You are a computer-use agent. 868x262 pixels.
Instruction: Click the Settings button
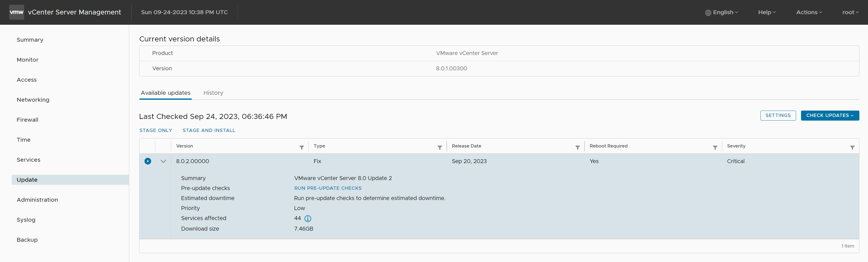coord(778,116)
